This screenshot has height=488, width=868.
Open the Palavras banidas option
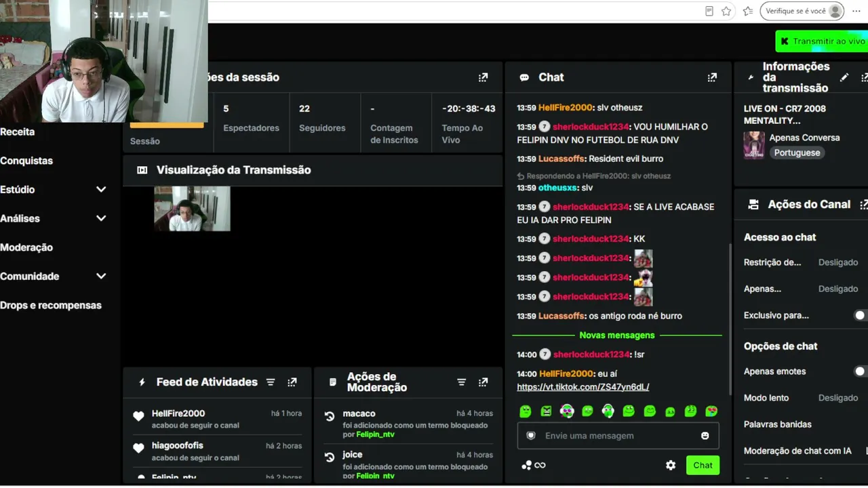coord(778,424)
